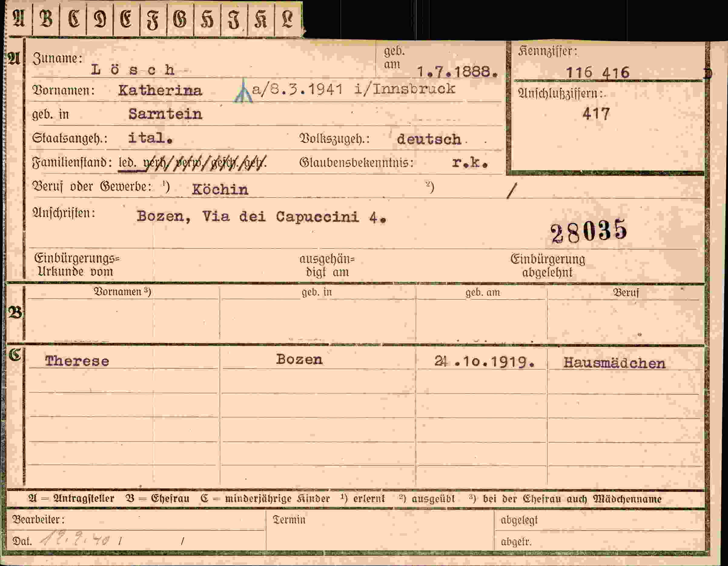Select the label 'Kennziffer:'
728x566 pixels.
pos(547,51)
